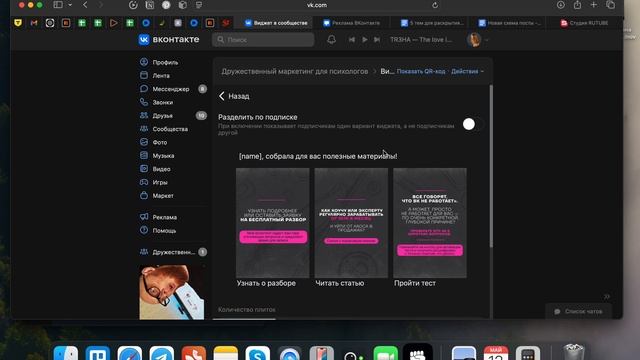Open a new Safari tab
The width and height of the screenshot is (640, 360).
(x=594, y=5)
